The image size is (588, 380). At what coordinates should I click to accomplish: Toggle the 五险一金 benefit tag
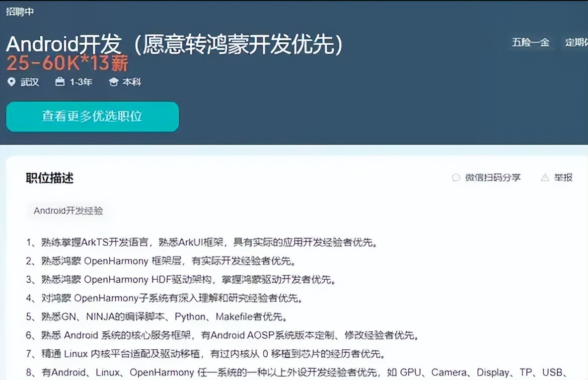[530, 43]
